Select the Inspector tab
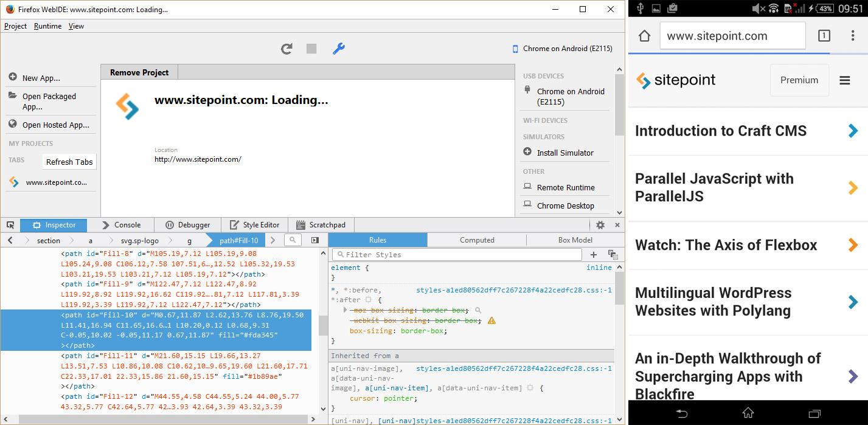This screenshot has width=868, height=425. [x=54, y=225]
